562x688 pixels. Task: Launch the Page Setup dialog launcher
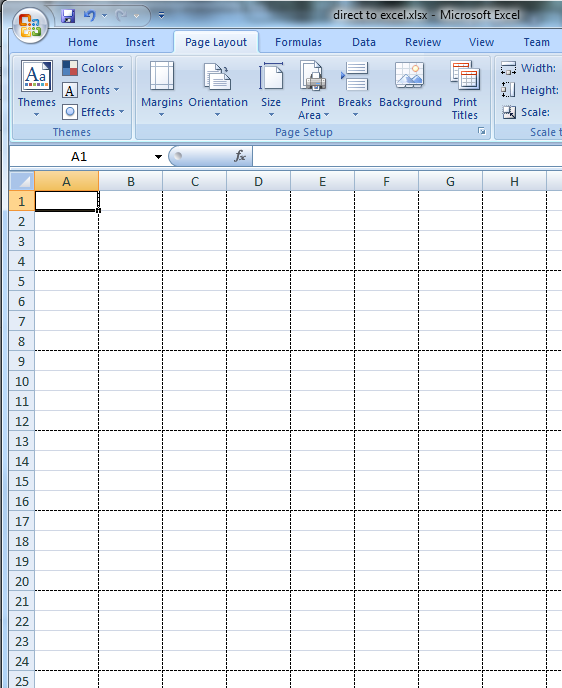pos(482,131)
